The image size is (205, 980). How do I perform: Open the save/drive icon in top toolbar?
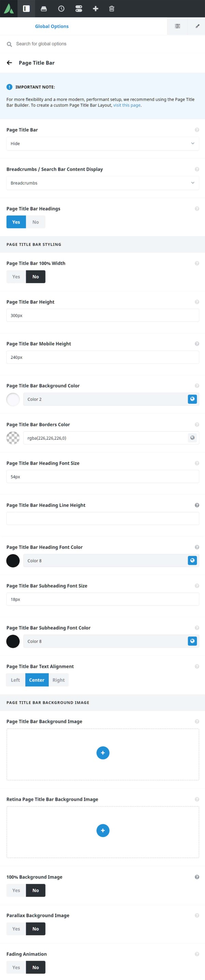click(44, 8)
